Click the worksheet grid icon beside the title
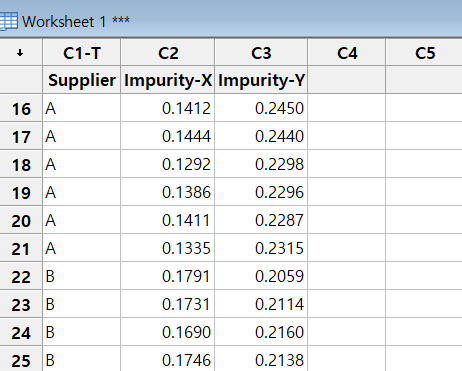Image resolution: width=462 pixels, height=371 pixels. (8, 22)
